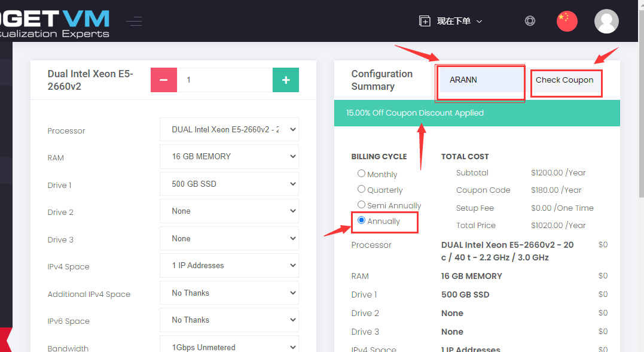The height and width of the screenshot is (352, 644).
Task: Open the Drive 2 dropdown
Action: click(229, 211)
